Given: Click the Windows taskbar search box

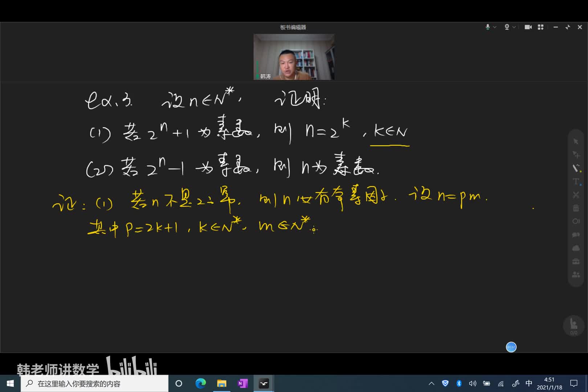Looking at the screenshot, I should (94, 383).
